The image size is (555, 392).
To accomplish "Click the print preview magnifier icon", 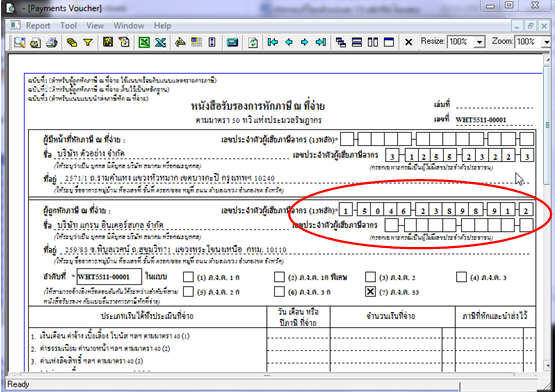I will (x=19, y=42).
